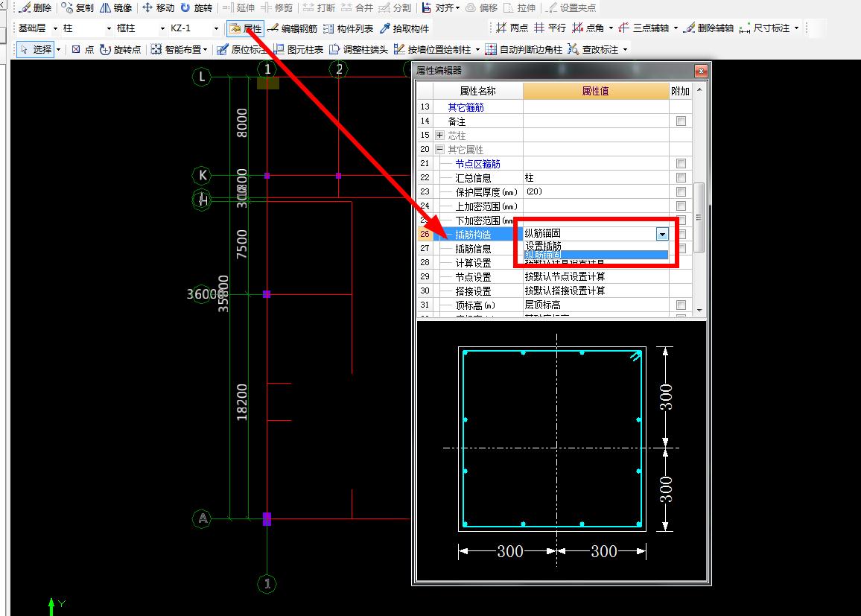The width and height of the screenshot is (861, 616).
Task: Click the 插筋构造 value dropdown arrow
Action: point(662,235)
